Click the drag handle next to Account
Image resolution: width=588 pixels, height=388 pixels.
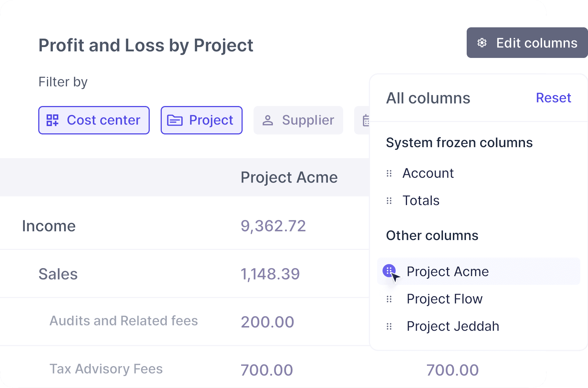(x=389, y=173)
